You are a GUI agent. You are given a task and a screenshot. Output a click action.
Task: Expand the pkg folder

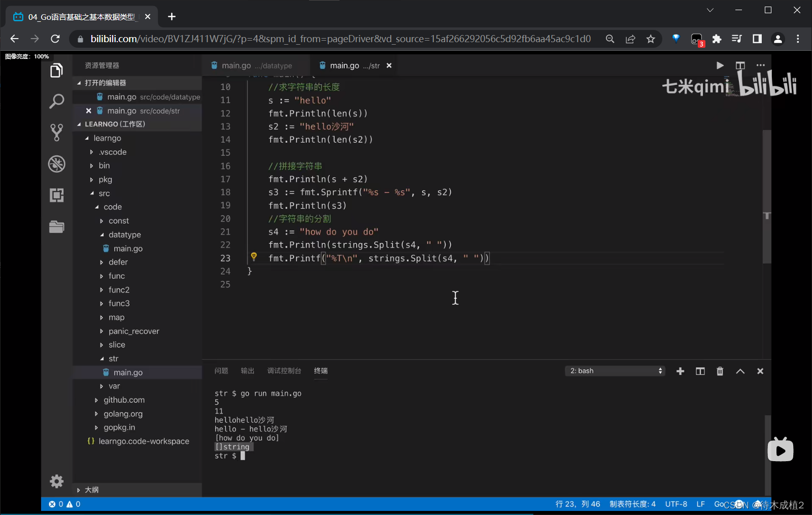(x=91, y=179)
